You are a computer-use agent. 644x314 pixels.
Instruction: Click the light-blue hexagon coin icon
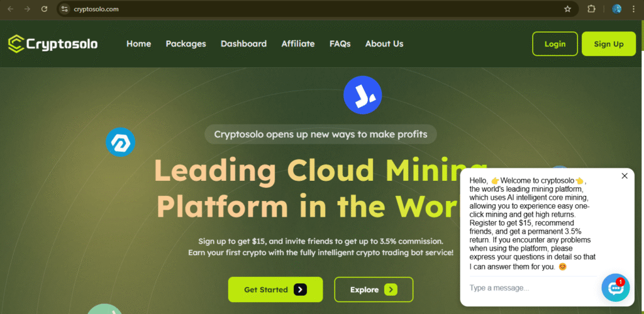coord(120,143)
